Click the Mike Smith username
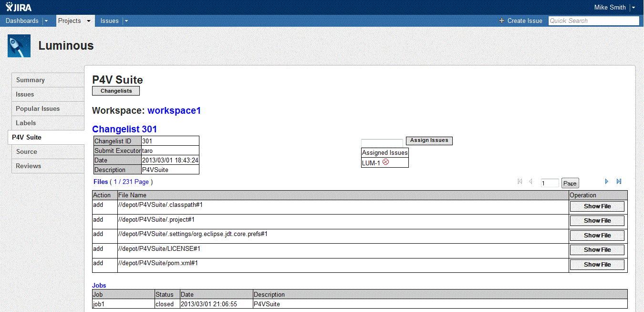Viewport: 644px width, 312px height. pos(610,7)
